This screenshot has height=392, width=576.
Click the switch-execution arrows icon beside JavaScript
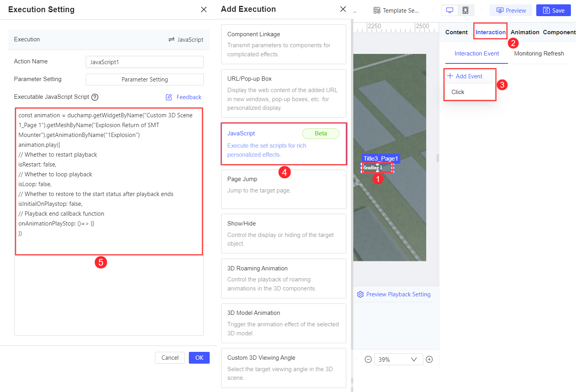tap(172, 39)
